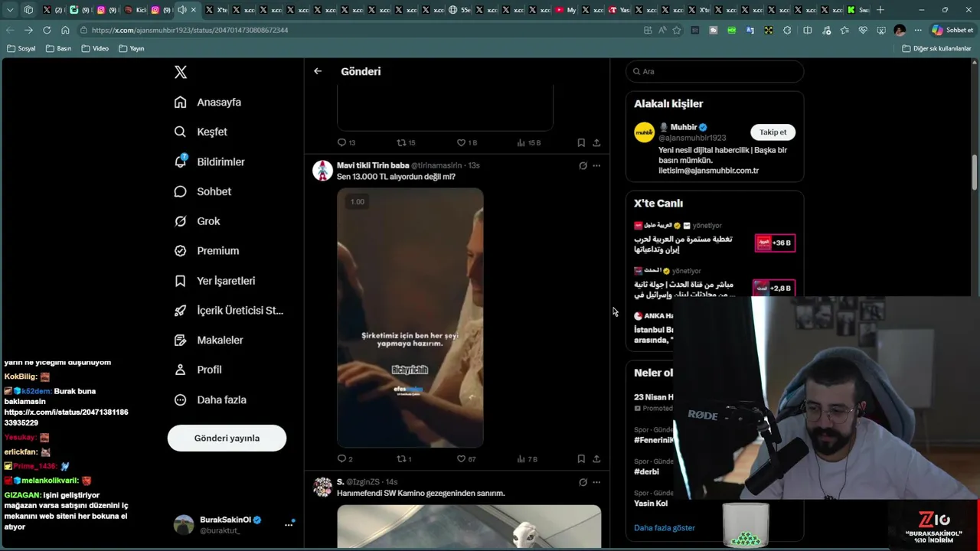Open the #derbi trending topic

[646, 472]
